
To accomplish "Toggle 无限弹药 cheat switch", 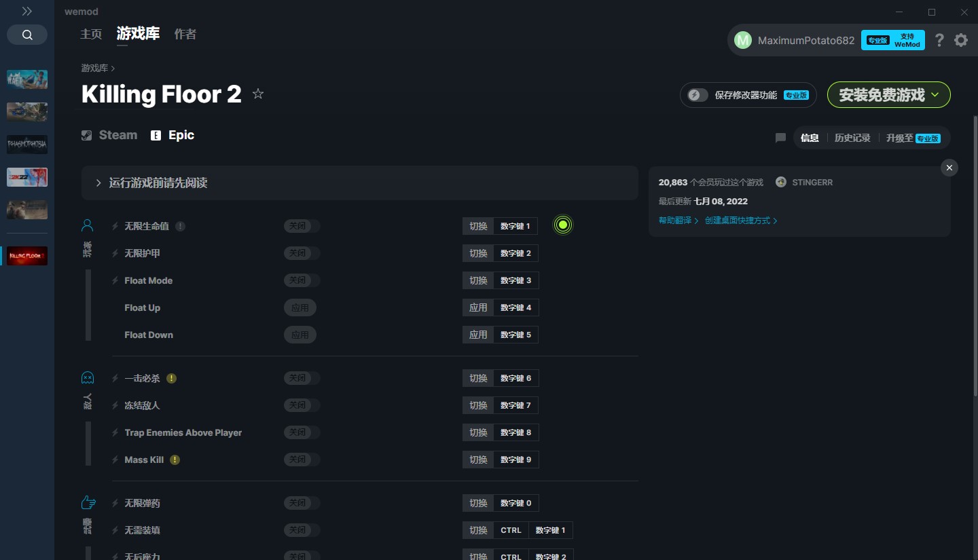I will point(302,503).
